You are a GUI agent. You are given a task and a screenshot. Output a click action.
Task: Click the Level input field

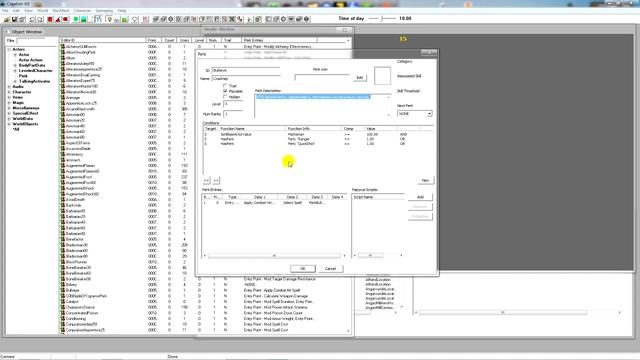(233, 104)
